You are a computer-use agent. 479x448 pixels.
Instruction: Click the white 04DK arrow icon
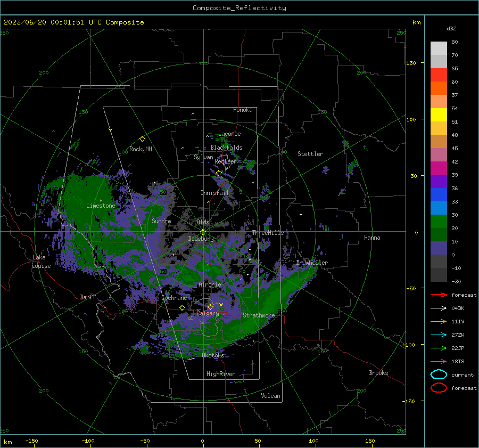[x=439, y=308]
